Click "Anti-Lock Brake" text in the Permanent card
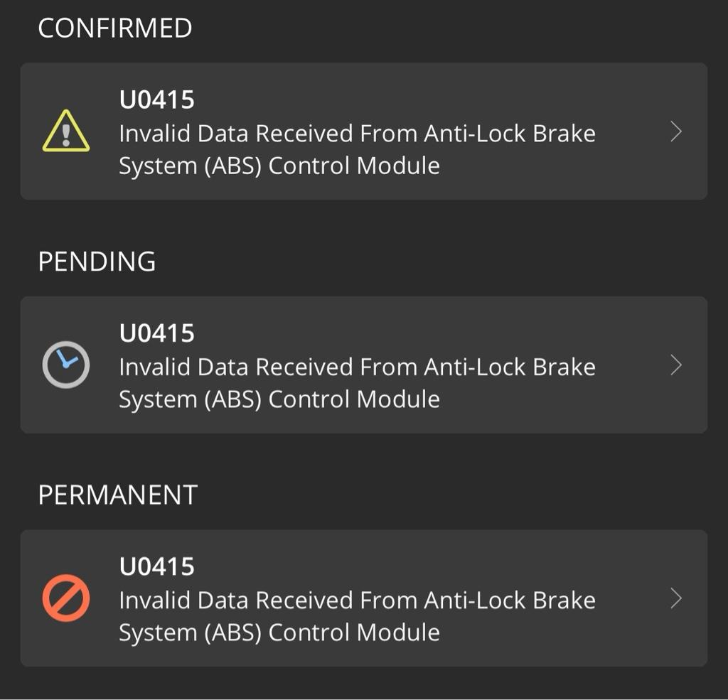 tap(509, 601)
